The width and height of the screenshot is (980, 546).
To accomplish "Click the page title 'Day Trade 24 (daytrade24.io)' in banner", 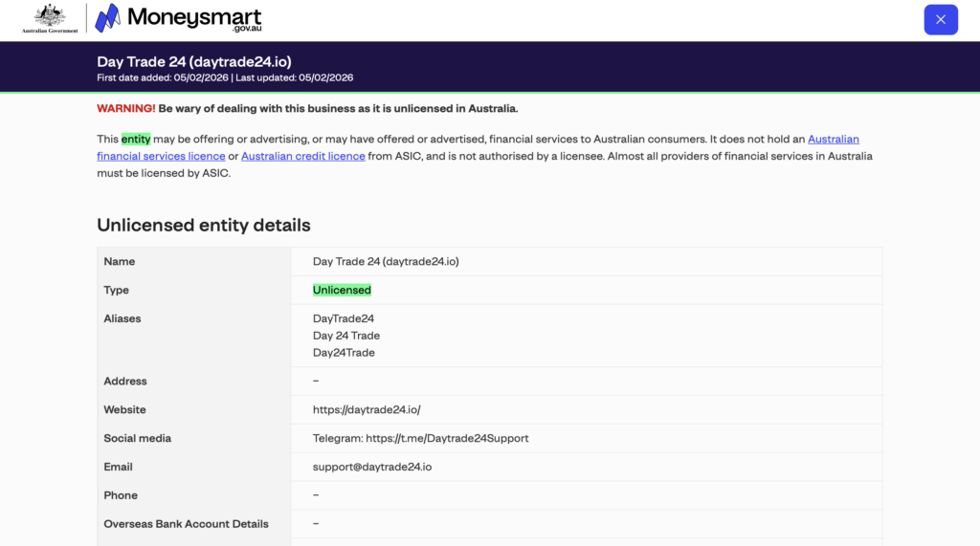I will [193, 62].
